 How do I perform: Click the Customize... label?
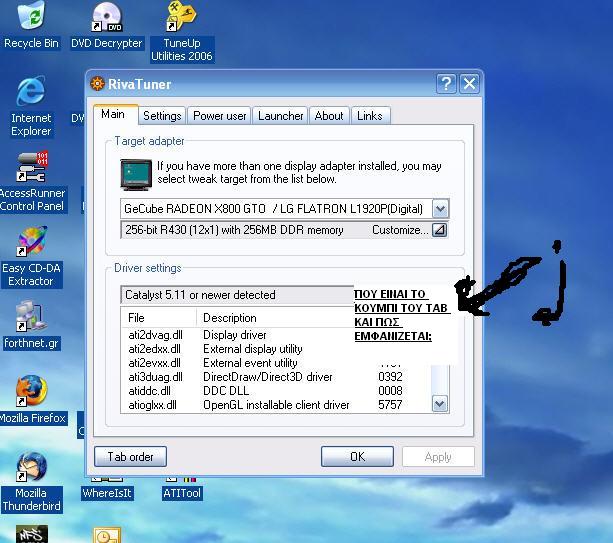click(400, 230)
